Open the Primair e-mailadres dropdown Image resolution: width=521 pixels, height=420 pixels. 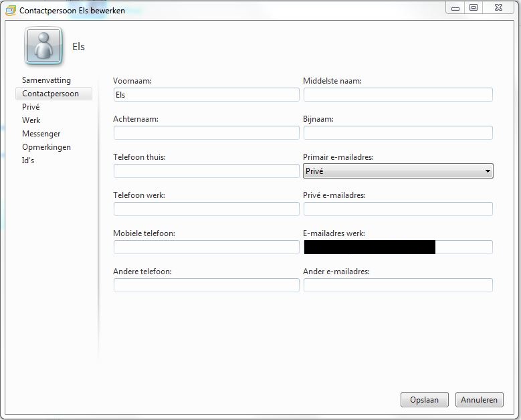pos(398,171)
